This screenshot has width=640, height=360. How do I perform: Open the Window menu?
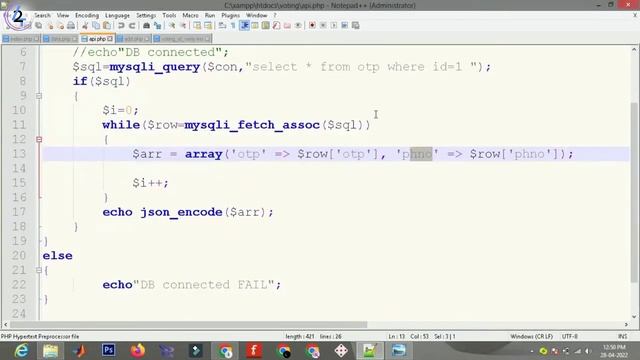(x=256, y=15)
